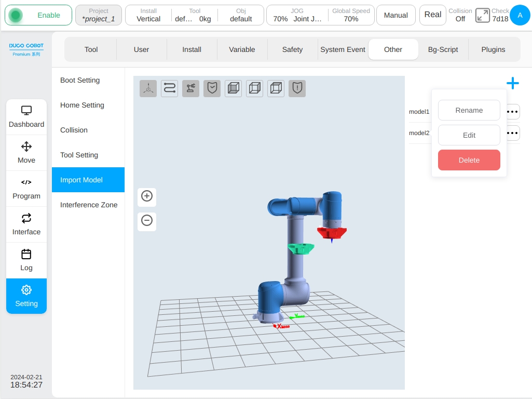Toggle the robot Enable switch
The height and width of the screenshot is (399, 532).
38,15
